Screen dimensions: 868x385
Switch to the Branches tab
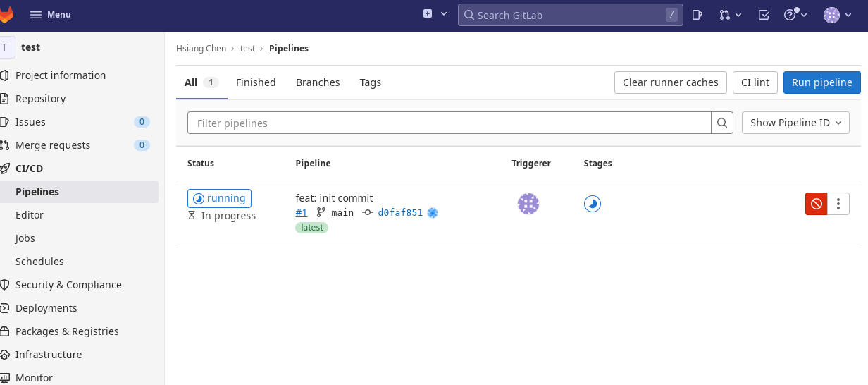point(318,82)
